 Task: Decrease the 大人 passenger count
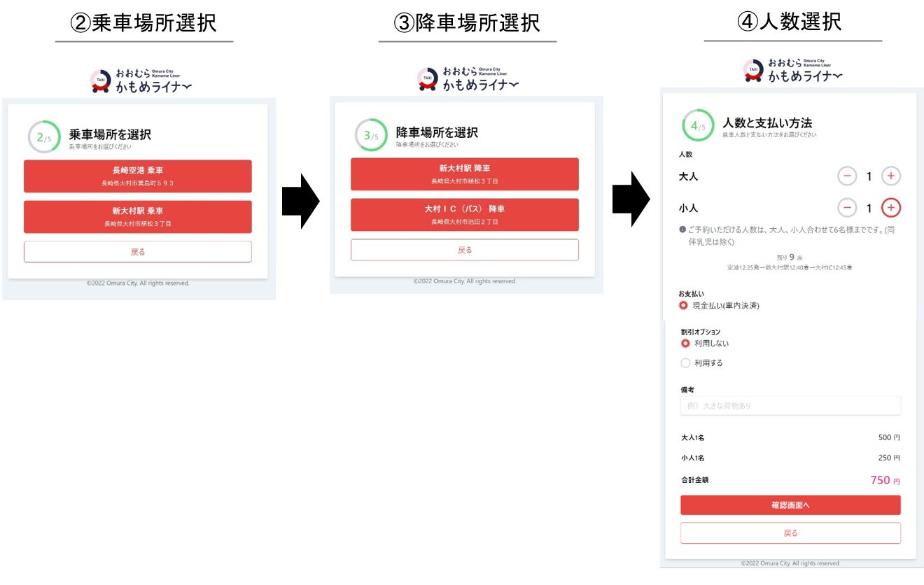[x=847, y=176]
